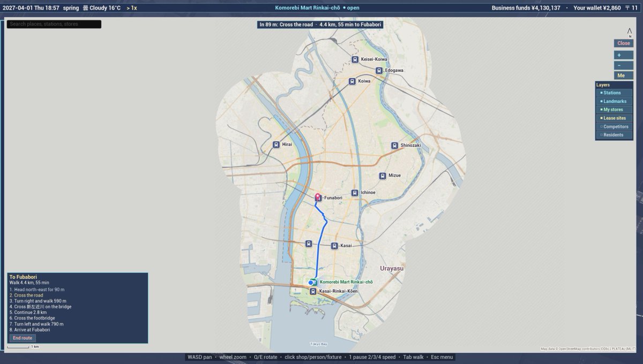Select the Hirai station icon
Image resolution: width=643 pixels, height=364 pixels.
[x=276, y=145]
